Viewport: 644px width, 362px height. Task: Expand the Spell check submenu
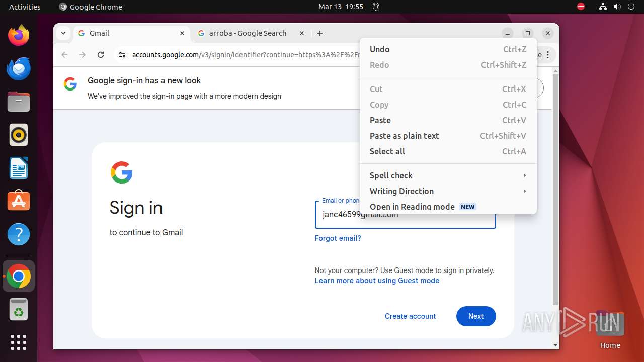[448, 175]
